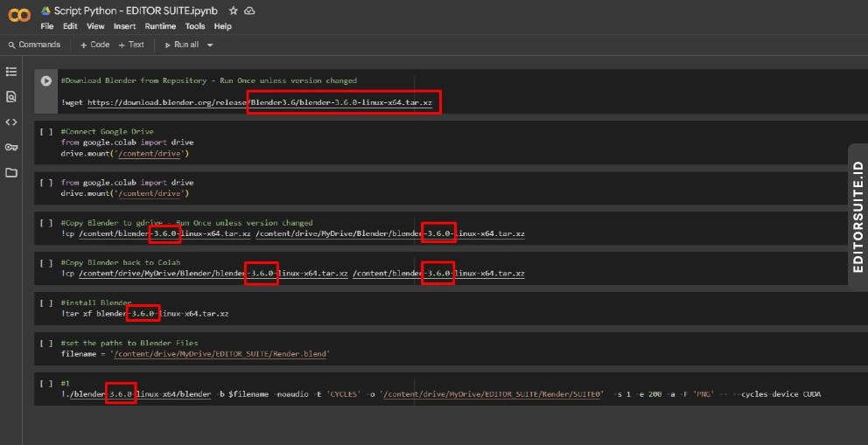Open the Insert menu

coord(124,26)
